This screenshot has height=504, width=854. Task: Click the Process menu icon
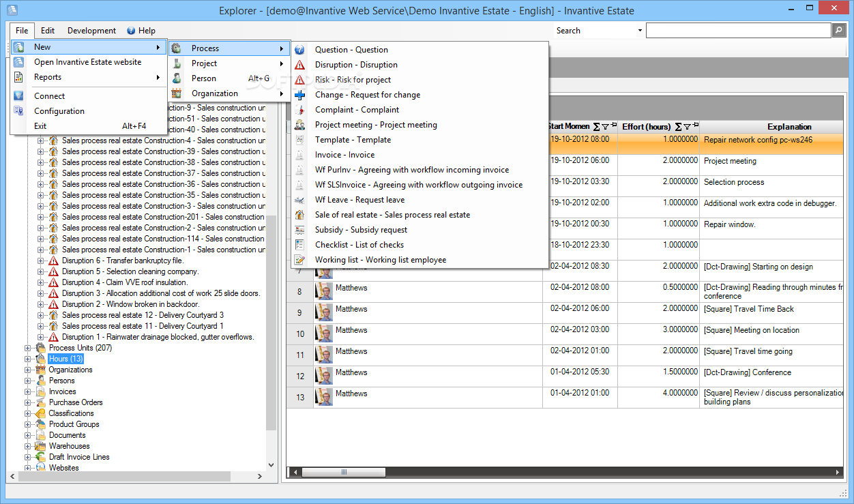coord(177,48)
